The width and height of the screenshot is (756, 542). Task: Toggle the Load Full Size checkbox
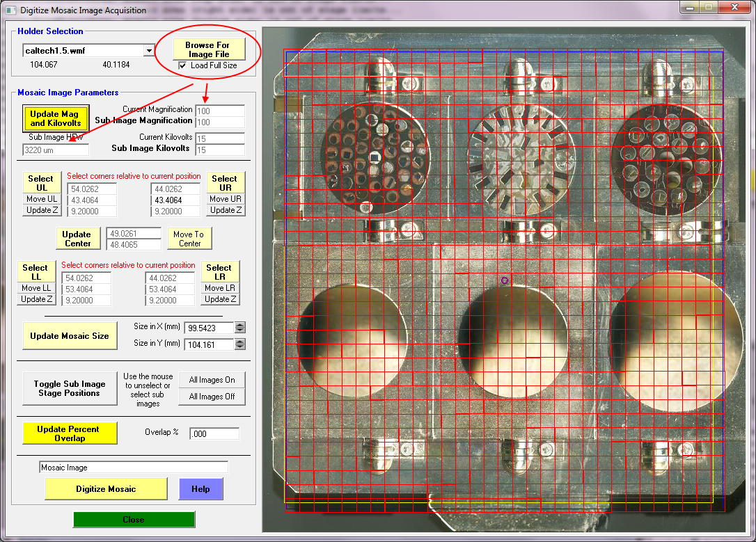tap(182, 65)
